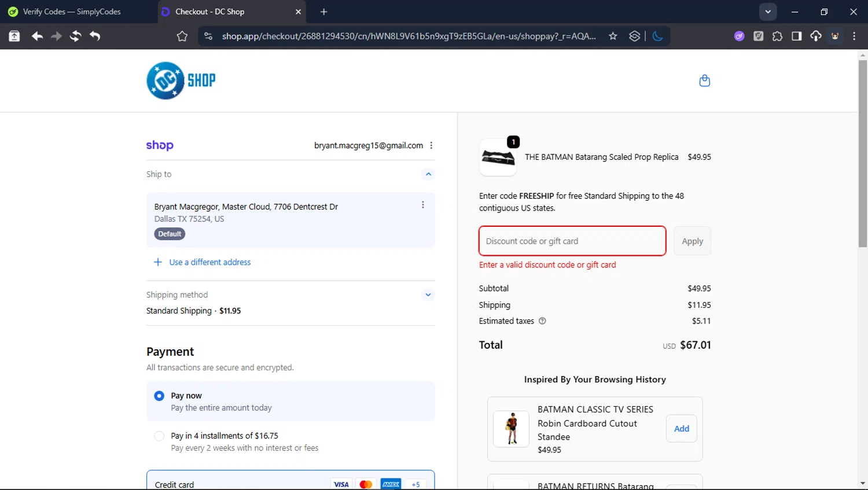The image size is (868, 490).
Task: Click the browser address bar URL
Action: click(x=409, y=36)
